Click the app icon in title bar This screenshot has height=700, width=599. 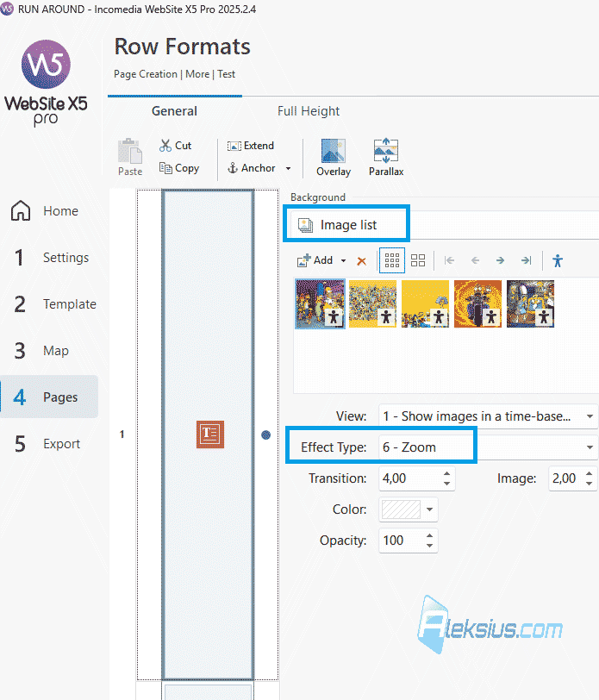[x=7, y=9]
